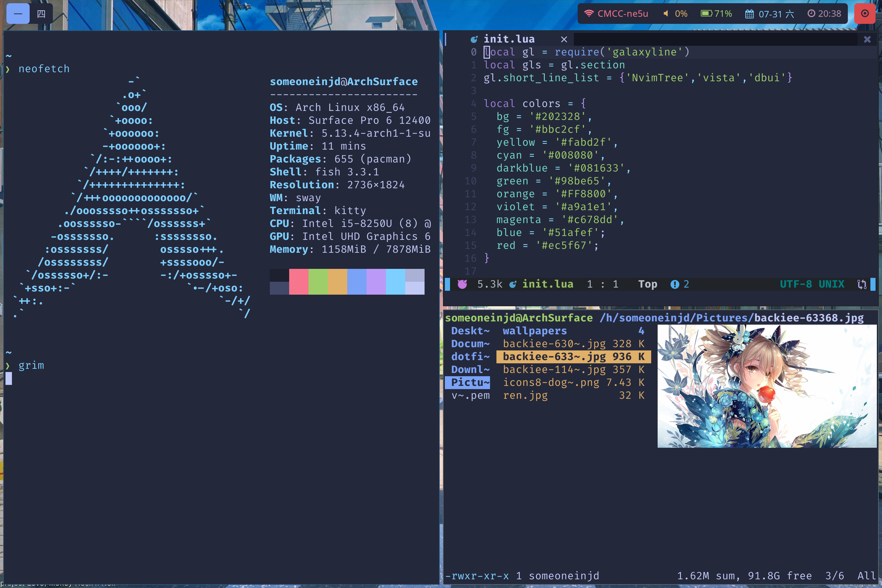The height and width of the screenshot is (588, 882).
Task: Switch to workspace one in bar
Action: [x=18, y=14]
